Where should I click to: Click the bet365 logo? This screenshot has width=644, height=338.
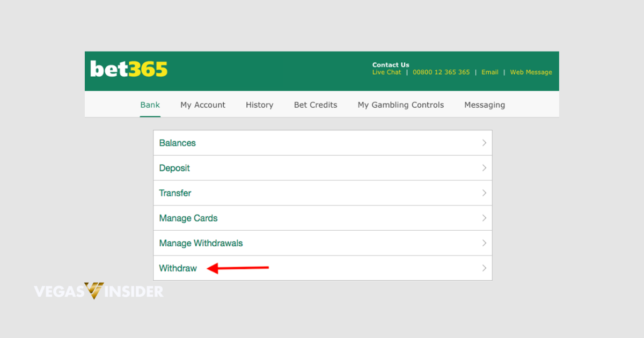point(129,69)
